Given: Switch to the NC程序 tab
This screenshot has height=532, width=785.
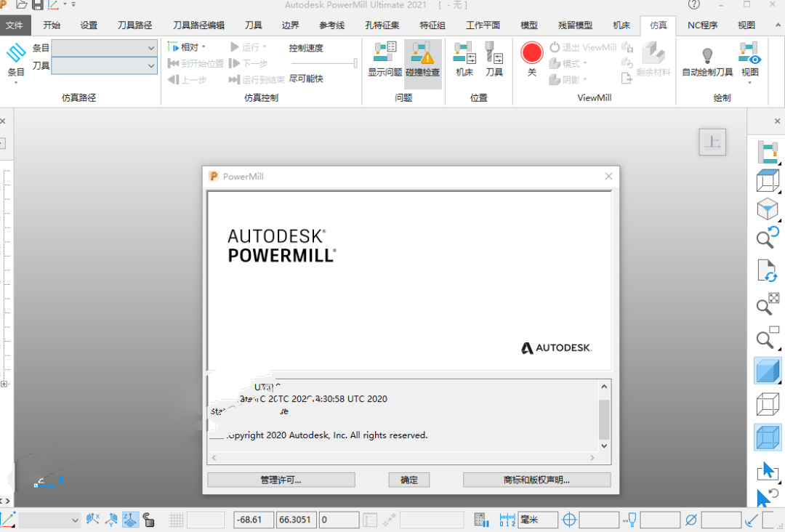Looking at the screenshot, I should [x=702, y=25].
